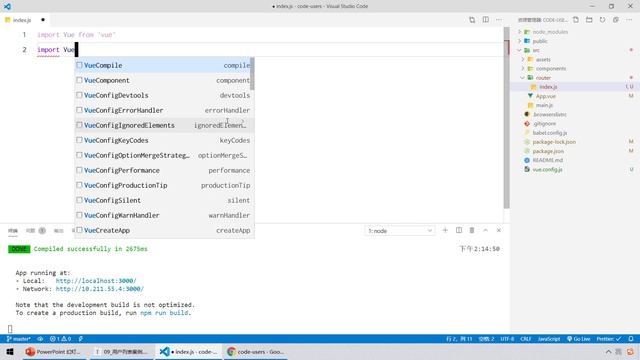
Task: Kill terminal with trash icon
Action: click(472, 230)
